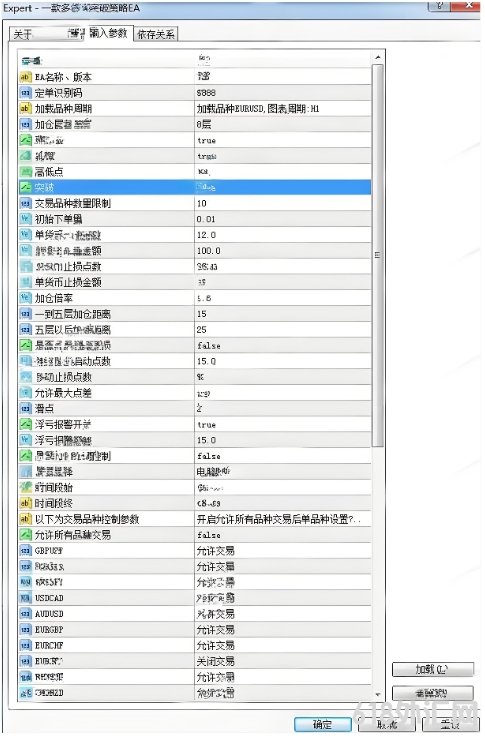Click the double icon beside 初始下单量

[25, 219]
